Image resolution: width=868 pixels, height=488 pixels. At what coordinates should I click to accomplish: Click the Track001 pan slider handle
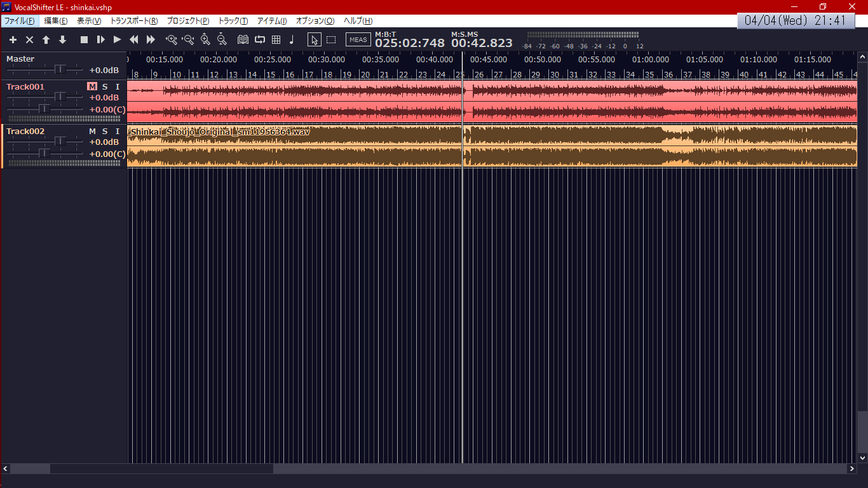pyautogui.click(x=44, y=109)
